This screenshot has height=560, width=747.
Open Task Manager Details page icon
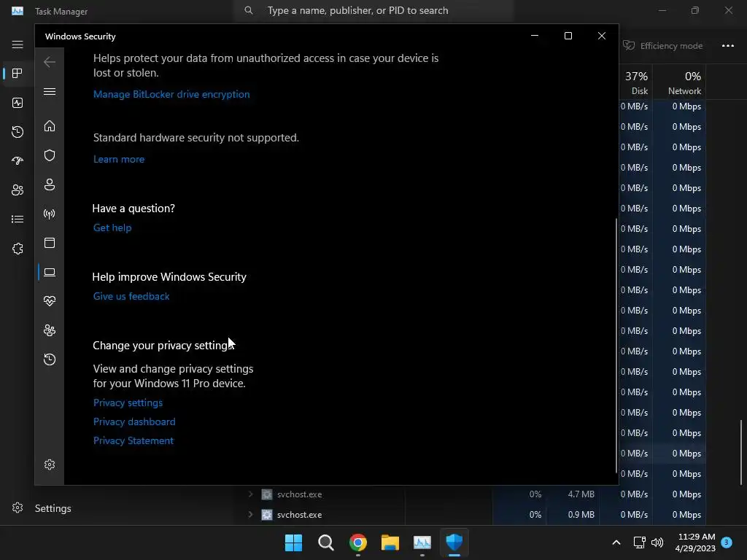[18, 219]
